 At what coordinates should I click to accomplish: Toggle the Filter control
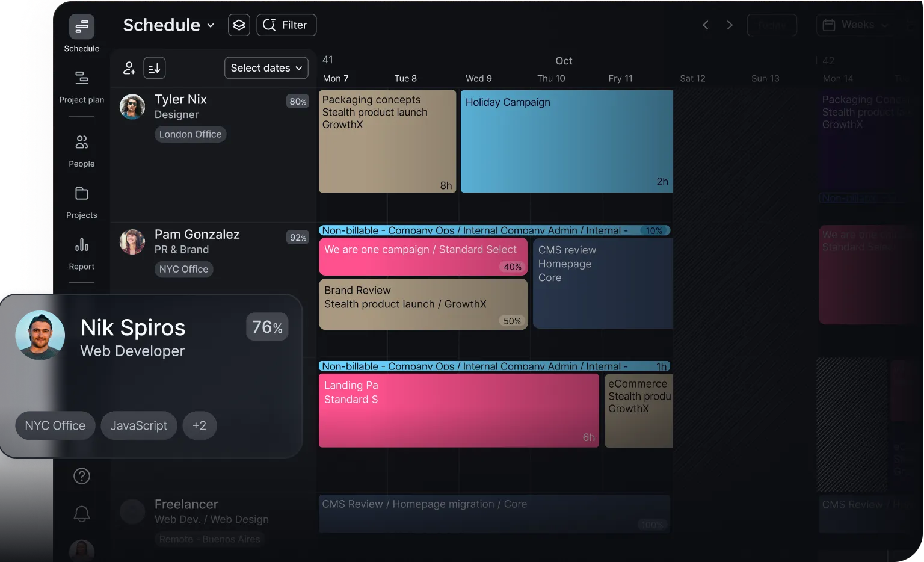coord(286,25)
